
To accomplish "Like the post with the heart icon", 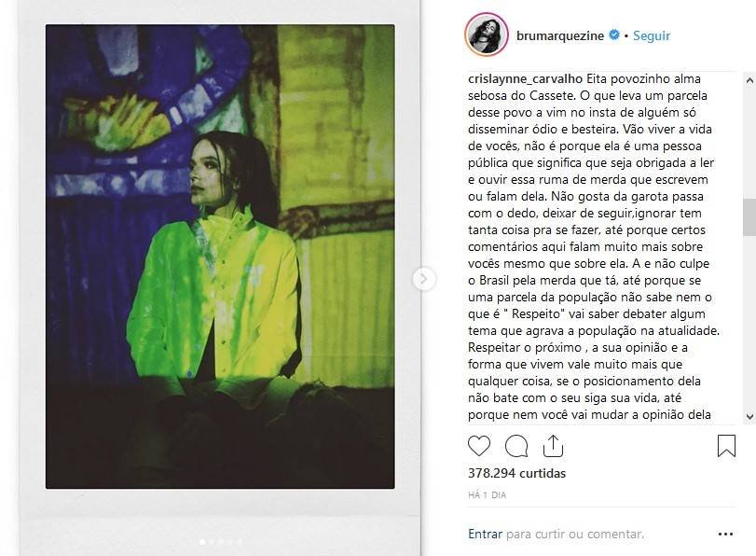I will pyautogui.click(x=479, y=446).
